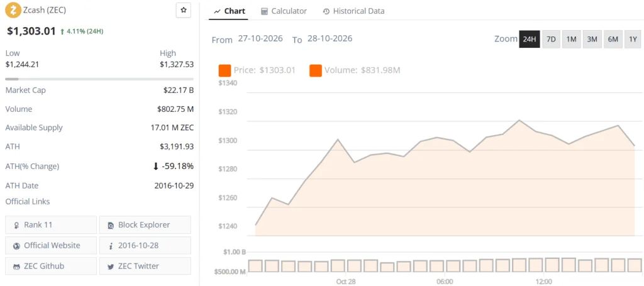Viewport: 644px width, 286px height.
Task: Click the From date field 27-10-2026
Action: pyautogui.click(x=260, y=38)
